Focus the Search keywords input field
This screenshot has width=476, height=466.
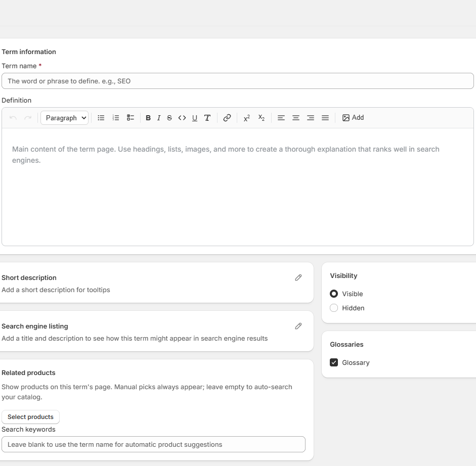point(154,444)
